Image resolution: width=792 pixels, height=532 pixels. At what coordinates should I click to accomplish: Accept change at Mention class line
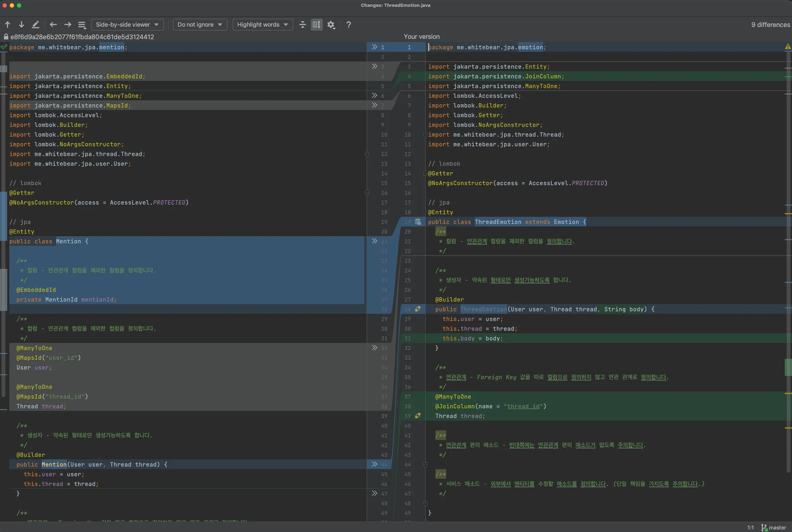[x=374, y=241]
